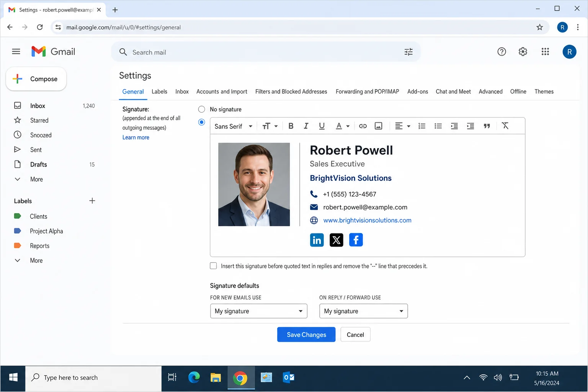Expand More under mail folders
Viewport: 588px width, 392px height.
pyautogui.click(x=36, y=179)
